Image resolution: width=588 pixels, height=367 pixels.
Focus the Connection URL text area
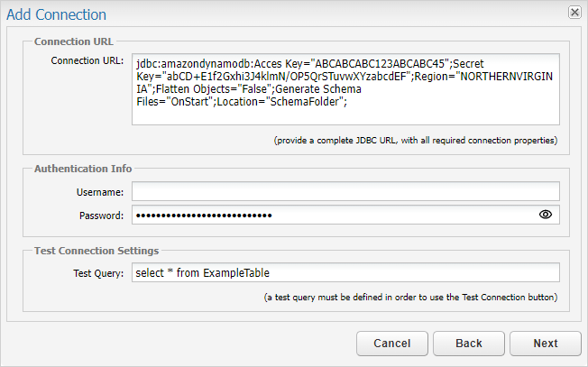[x=345, y=89]
